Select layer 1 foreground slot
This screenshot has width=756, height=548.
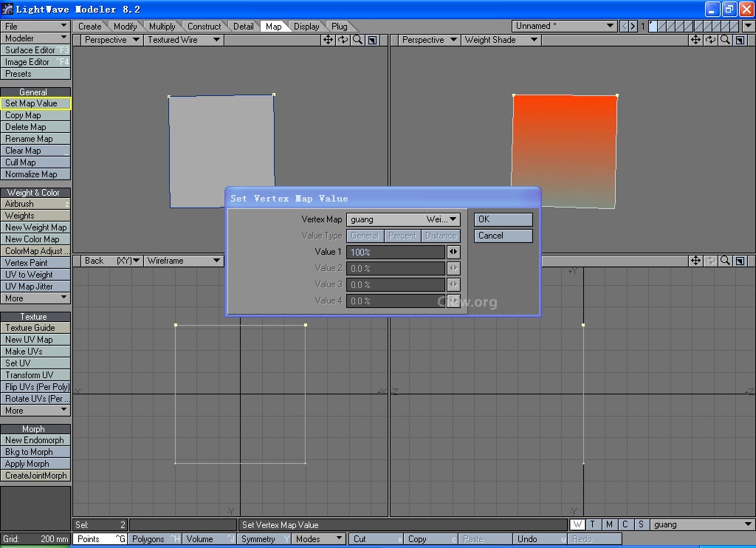pos(653,26)
